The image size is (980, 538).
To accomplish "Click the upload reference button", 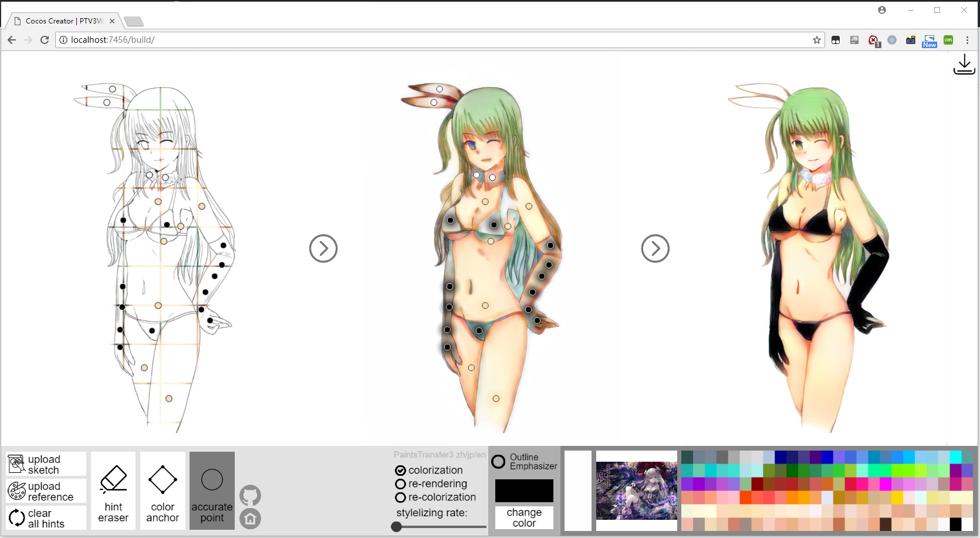I will click(x=46, y=491).
